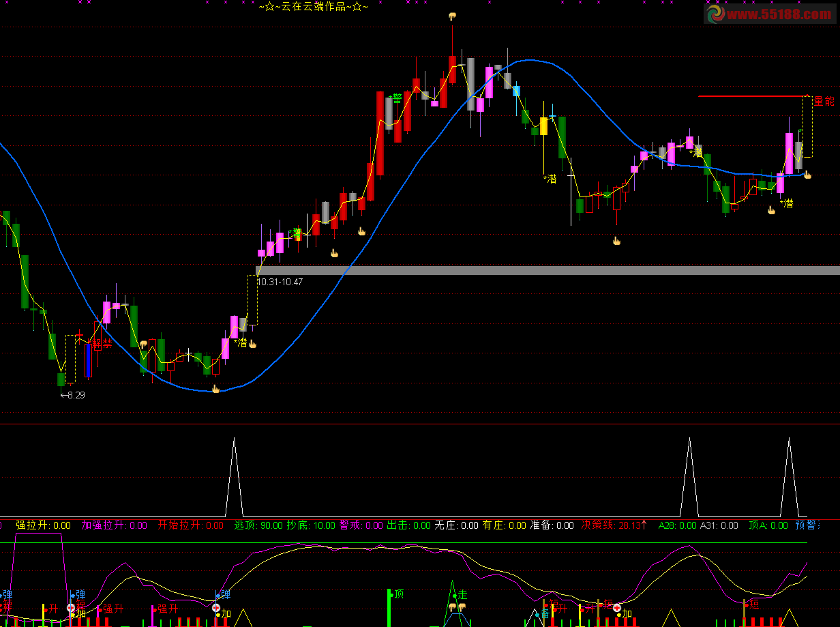Click the A31: 0.00 indicator readout

tap(719, 525)
